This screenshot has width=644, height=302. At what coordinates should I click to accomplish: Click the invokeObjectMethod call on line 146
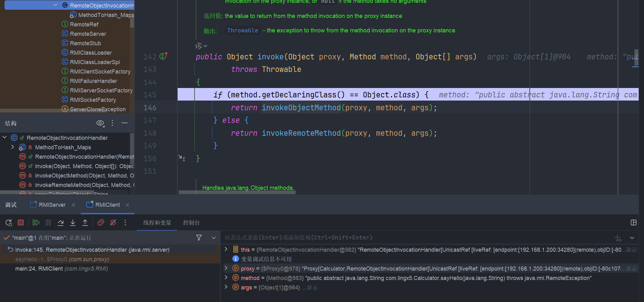coord(301,108)
